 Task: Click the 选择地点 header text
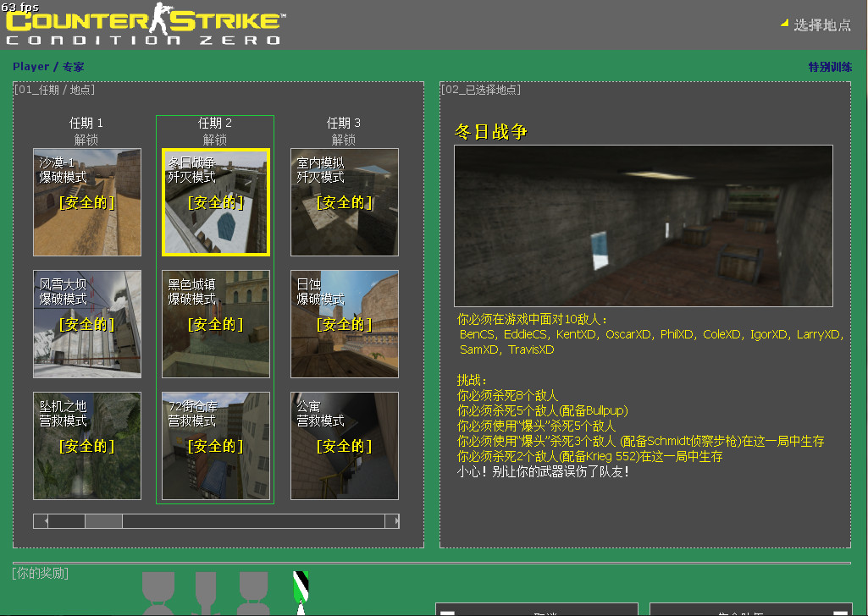pos(822,25)
